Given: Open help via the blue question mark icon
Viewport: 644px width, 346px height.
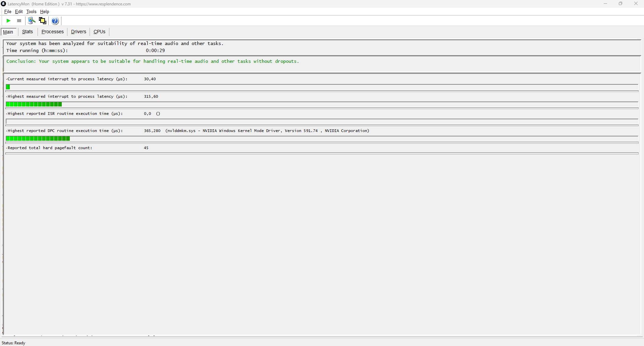Looking at the screenshot, I should [55, 21].
